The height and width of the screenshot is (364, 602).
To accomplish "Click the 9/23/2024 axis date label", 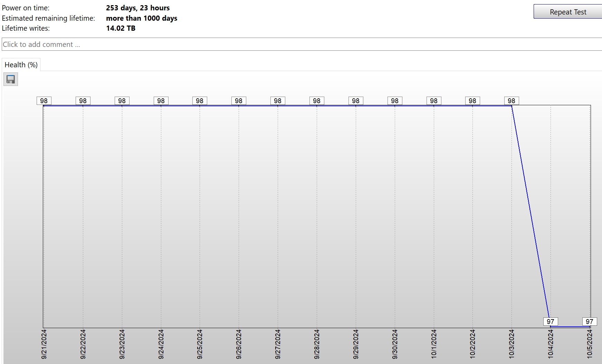I will point(122,344).
